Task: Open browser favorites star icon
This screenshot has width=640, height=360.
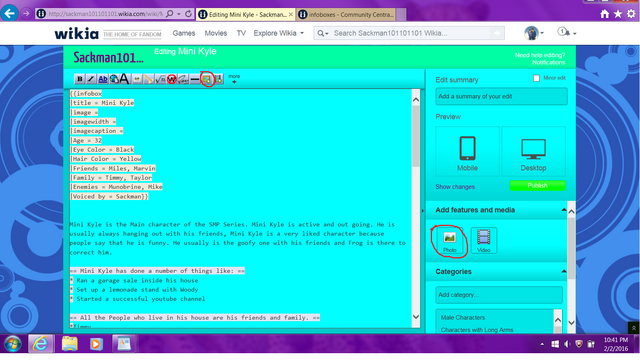Action: click(618, 14)
